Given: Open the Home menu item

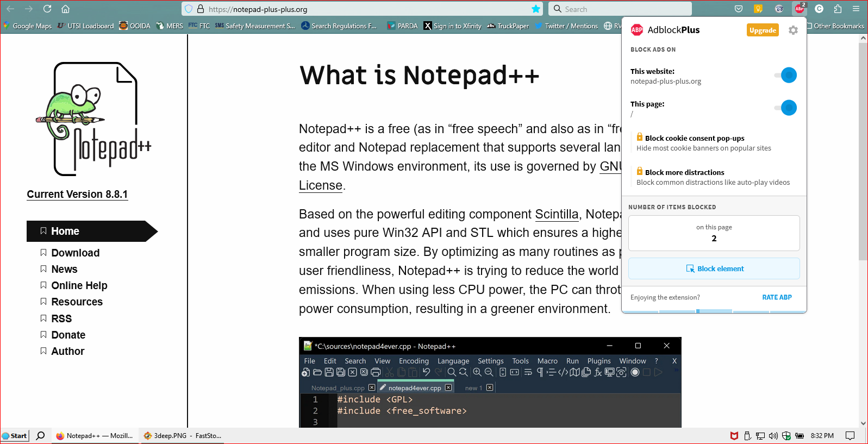Looking at the screenshot, I should coord(92,231).
